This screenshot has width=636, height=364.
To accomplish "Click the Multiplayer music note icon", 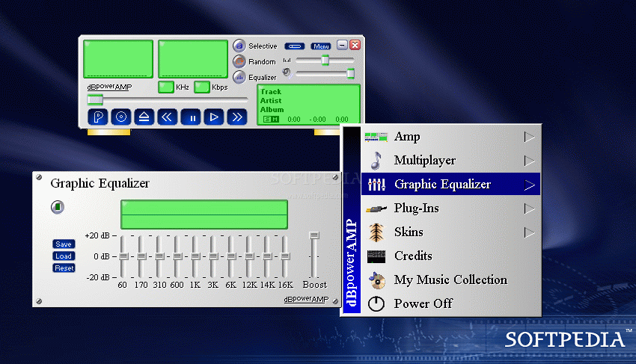I will pyautogui.click(x=376, y=161).
